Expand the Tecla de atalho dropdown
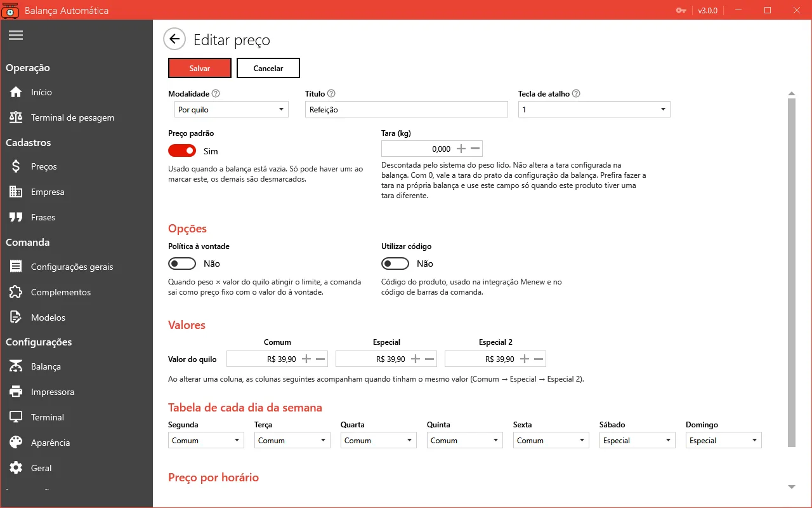The width and height of the screenshot is (812, 508). click(x=594, y=110)
